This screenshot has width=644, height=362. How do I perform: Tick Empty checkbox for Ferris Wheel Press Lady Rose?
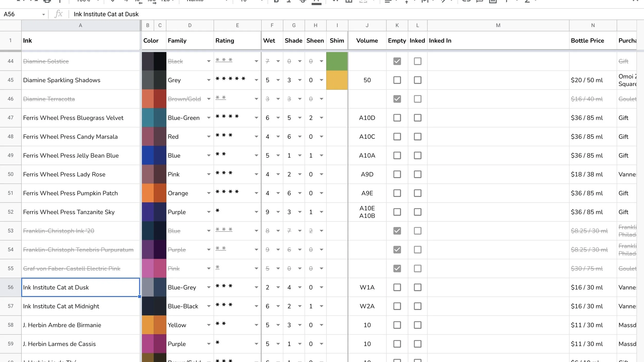click(x=397, y=174)
